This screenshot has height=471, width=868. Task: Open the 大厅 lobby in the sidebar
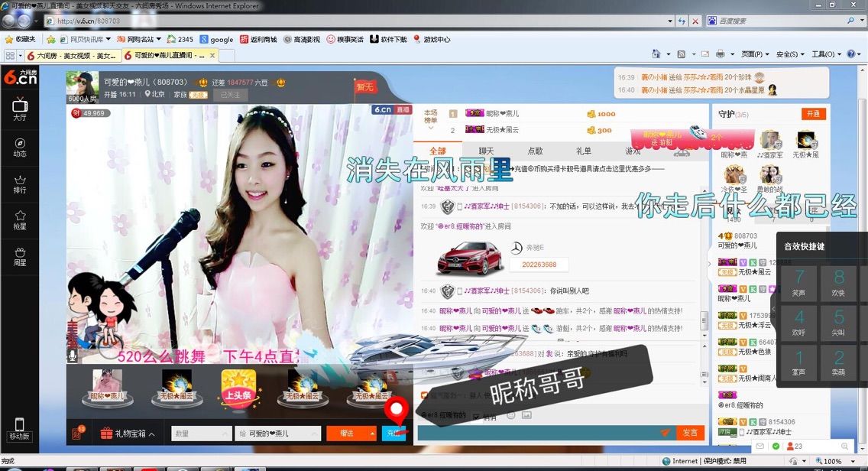20,109
